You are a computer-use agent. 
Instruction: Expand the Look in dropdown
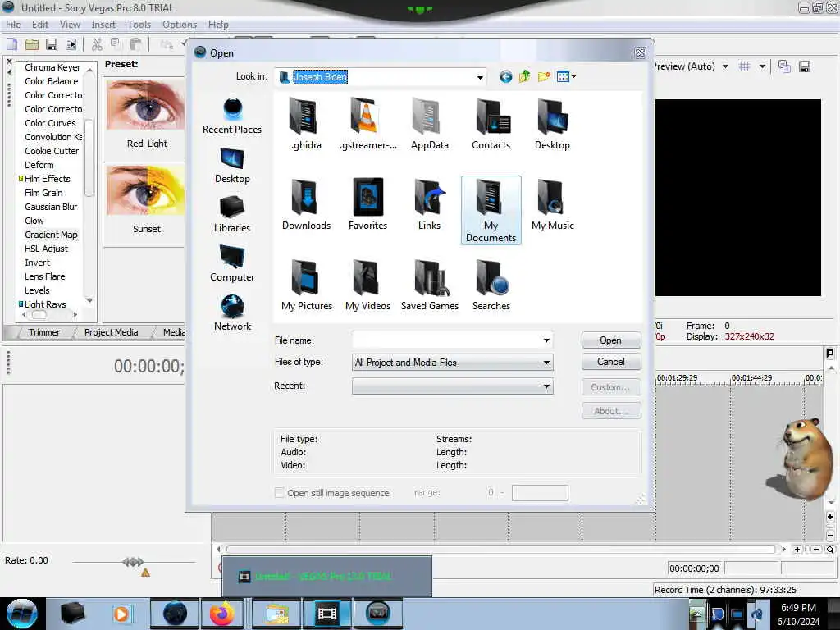479,77
